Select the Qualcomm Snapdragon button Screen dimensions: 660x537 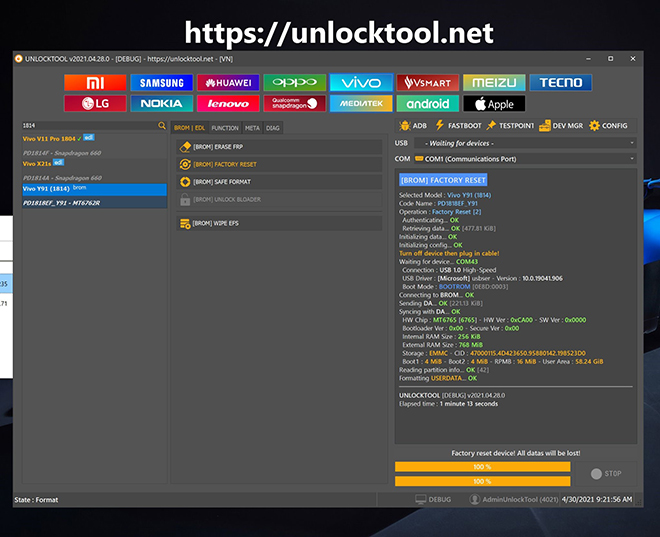tap(295, 104)
